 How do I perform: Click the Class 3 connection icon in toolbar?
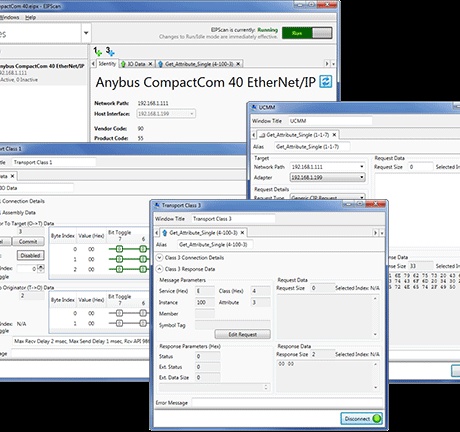click(110, 51)
